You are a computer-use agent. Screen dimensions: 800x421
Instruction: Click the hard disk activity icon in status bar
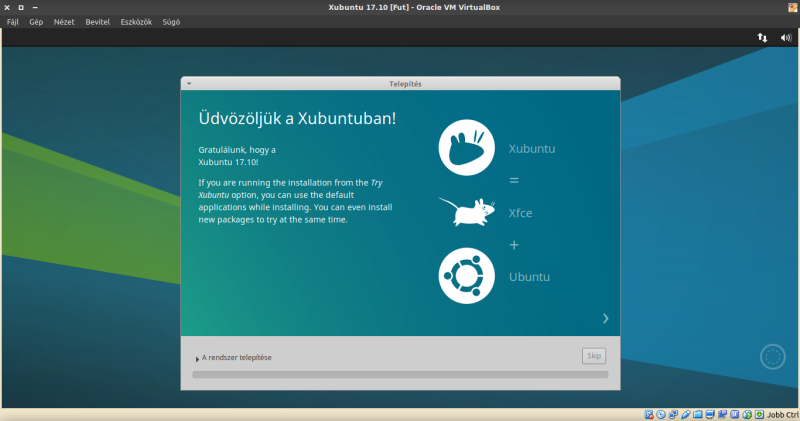click(x=649, y=414)
